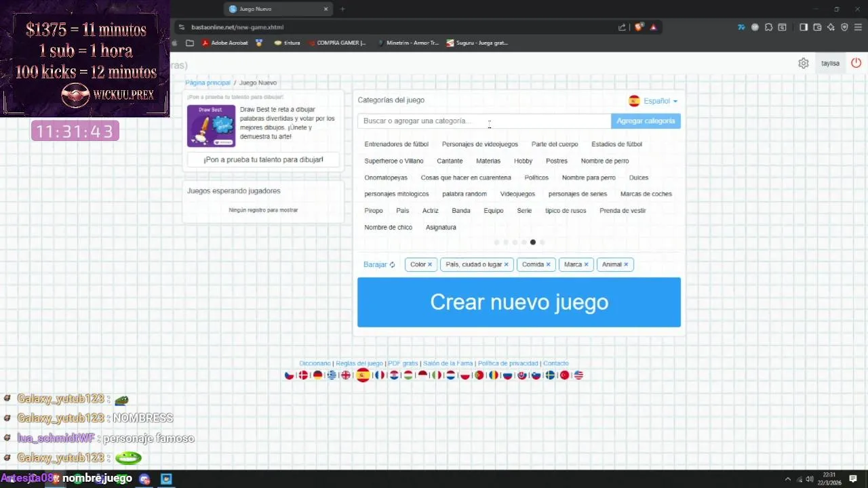Switch to the Juego Nuevo browser tab
The height and width of the screenshot is (488, 868).
point(277,9)
